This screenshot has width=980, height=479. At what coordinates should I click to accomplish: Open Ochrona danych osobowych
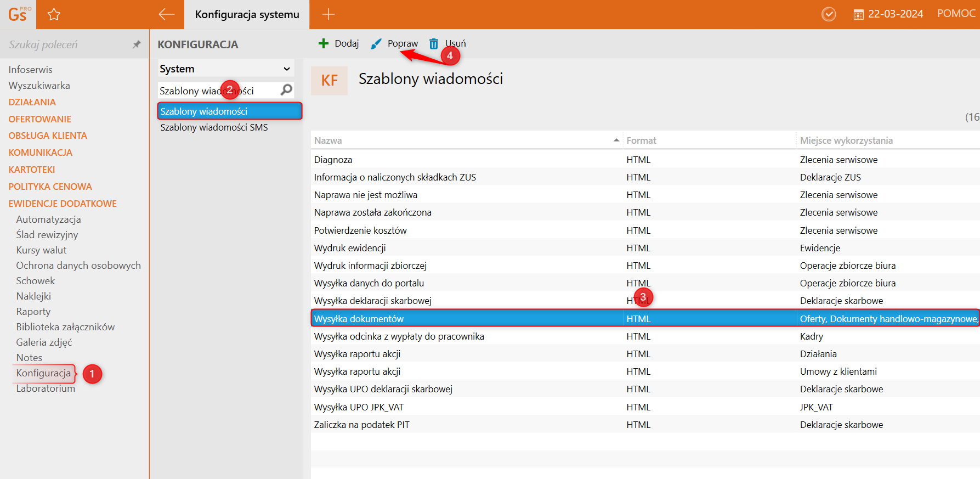78,266
